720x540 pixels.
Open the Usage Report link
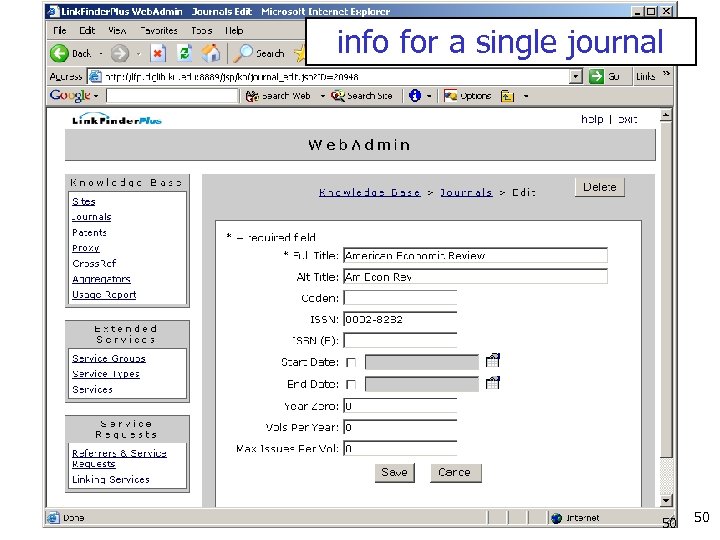[104, 295]
